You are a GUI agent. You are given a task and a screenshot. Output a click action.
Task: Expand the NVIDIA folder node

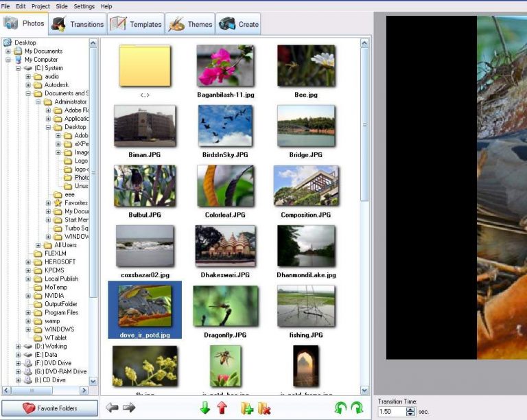tap(28, 296)
